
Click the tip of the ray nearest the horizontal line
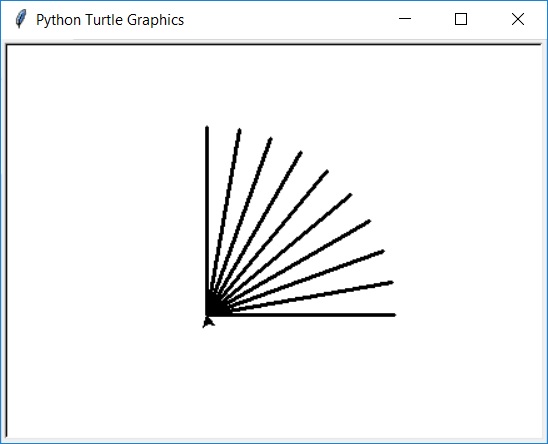391,282
